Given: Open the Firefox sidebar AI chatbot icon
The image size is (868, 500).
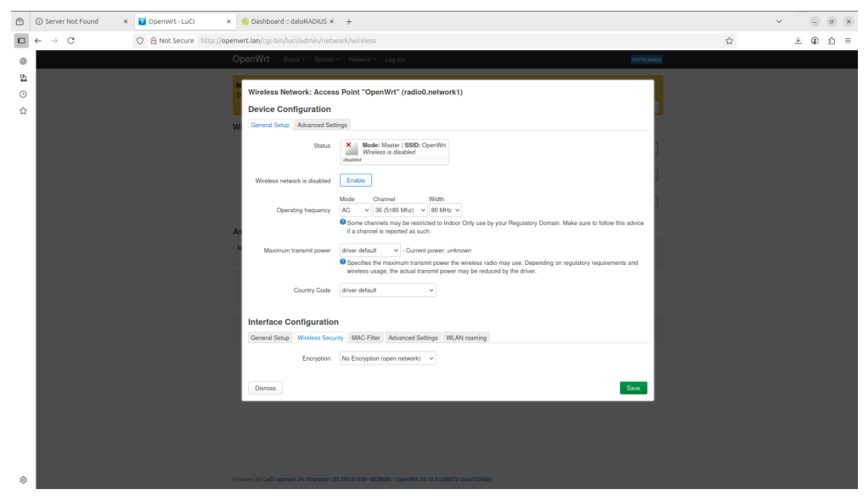Looking at the screenshot, I should [x=23, y=61].
